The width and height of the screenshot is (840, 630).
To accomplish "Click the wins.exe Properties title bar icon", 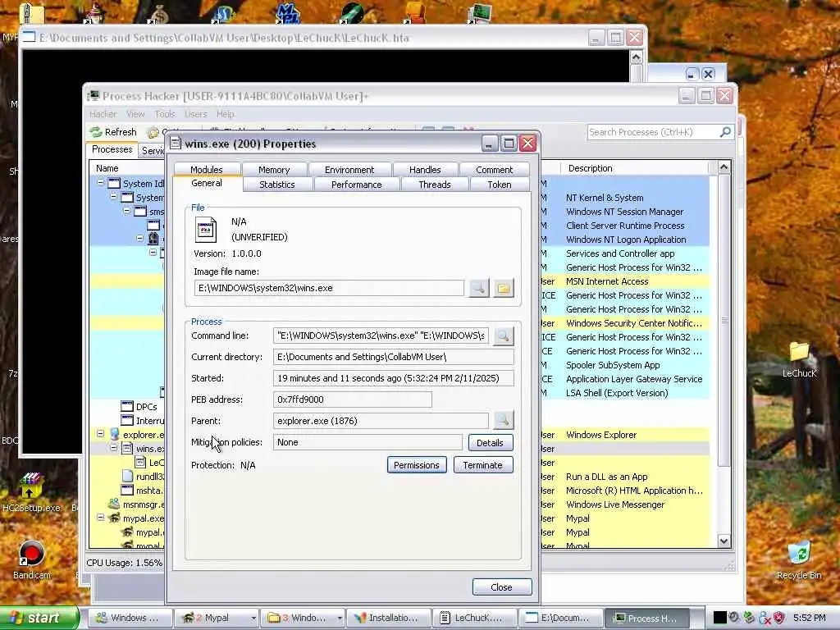I will (x=176, y=143).
